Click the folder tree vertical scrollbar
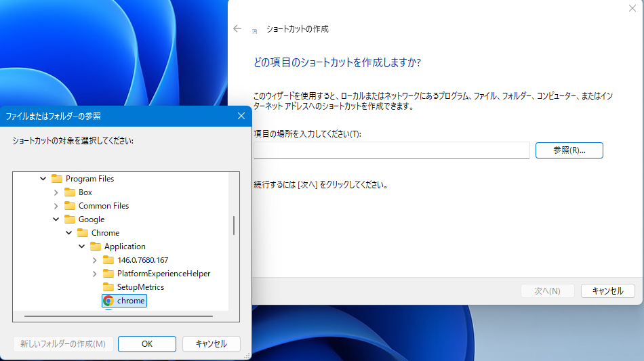 click(234, 226)
